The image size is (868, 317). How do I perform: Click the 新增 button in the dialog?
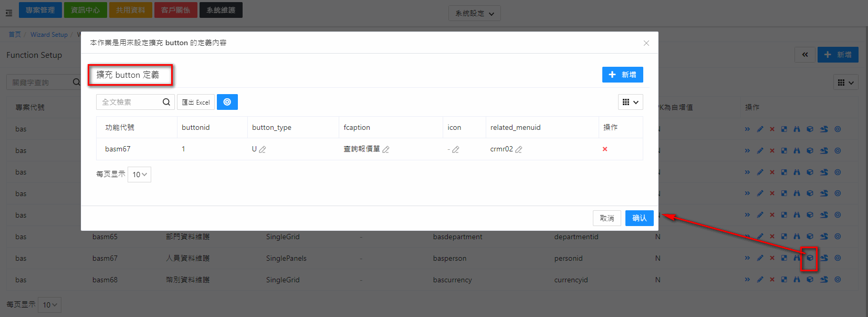tap(622, 75)
